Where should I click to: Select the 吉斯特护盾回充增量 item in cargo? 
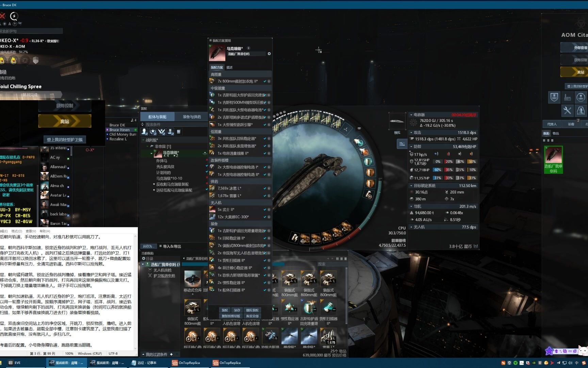click(x=309, y=311)
